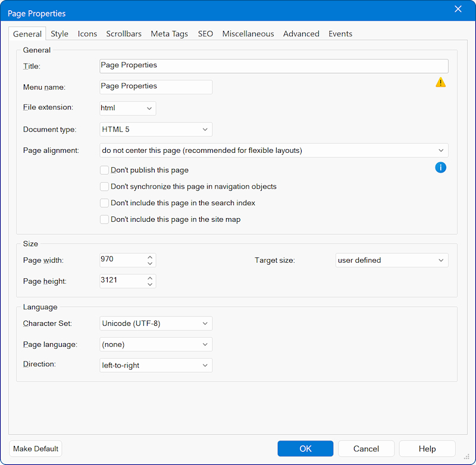Enable Don't publish this page checkbox
The image size is (476, 465).
click(105, 170)
